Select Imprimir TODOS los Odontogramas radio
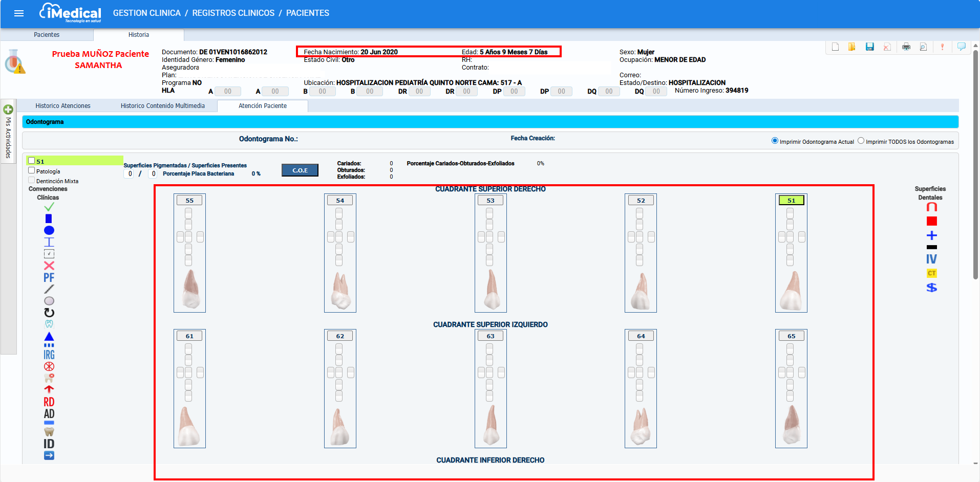This screenshot has height=482, width=980. (x=861, y=141)
